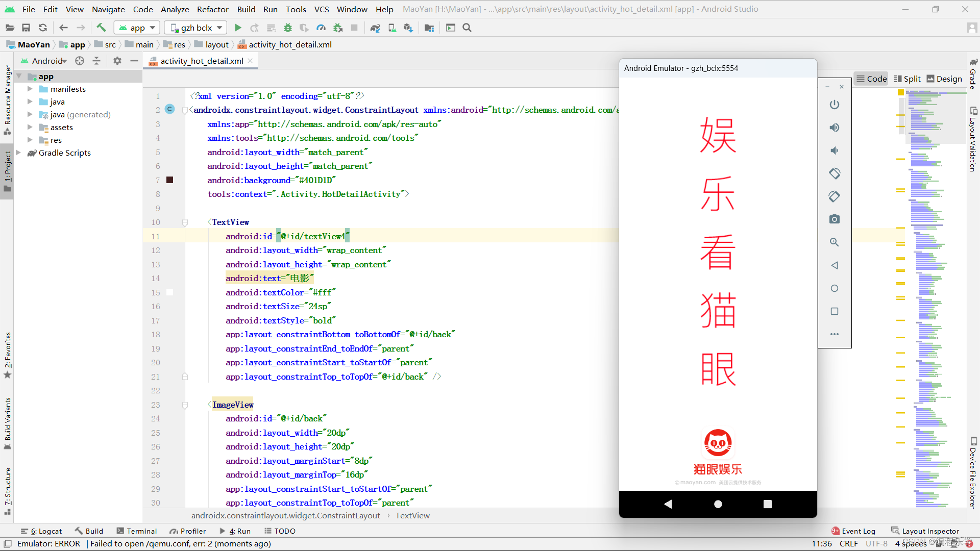Open the app run configuration dropdown
980x551 pixels.
click(x=137, y=28)
